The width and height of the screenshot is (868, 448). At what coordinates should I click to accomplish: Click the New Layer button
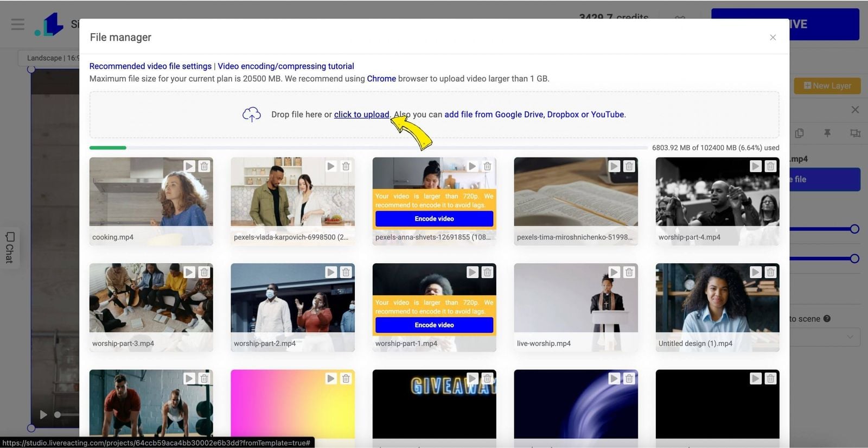tap(827, 86)
